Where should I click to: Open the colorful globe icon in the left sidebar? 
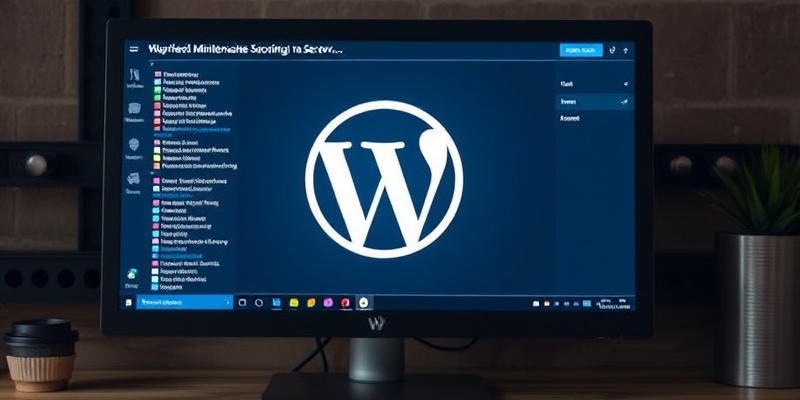132,273
